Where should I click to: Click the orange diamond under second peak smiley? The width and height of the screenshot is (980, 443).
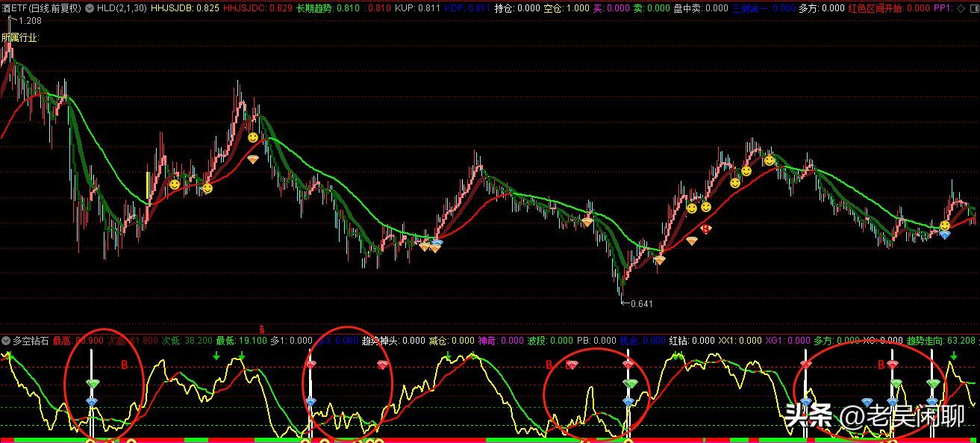click(x=253, y=159)
